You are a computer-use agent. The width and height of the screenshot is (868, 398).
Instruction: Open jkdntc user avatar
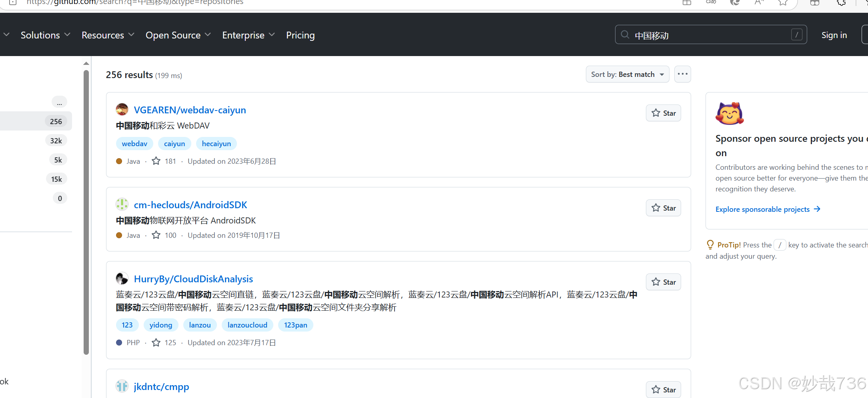coord(122,386)
